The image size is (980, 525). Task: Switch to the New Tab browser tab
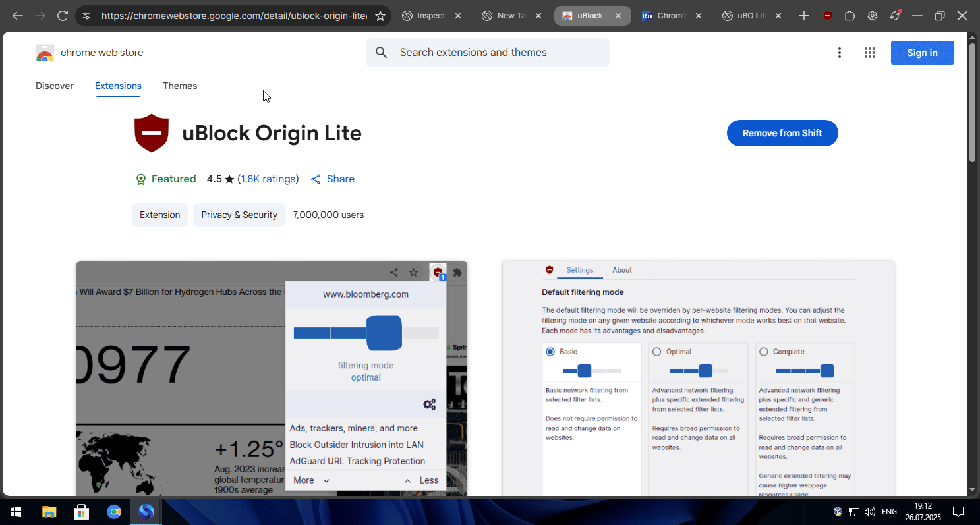click(505, 16)
